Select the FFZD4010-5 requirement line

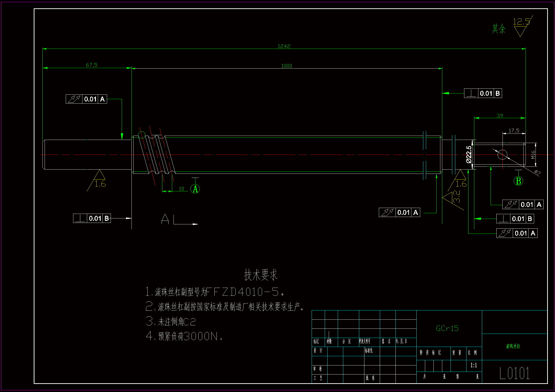click(215, 292)
